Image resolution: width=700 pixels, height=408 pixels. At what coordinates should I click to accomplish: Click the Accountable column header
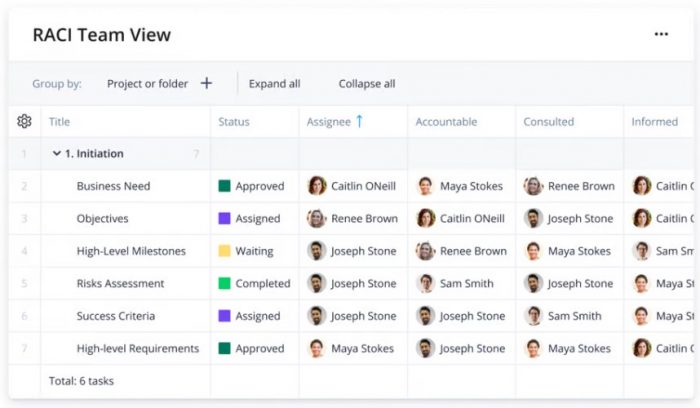(446, 122)
